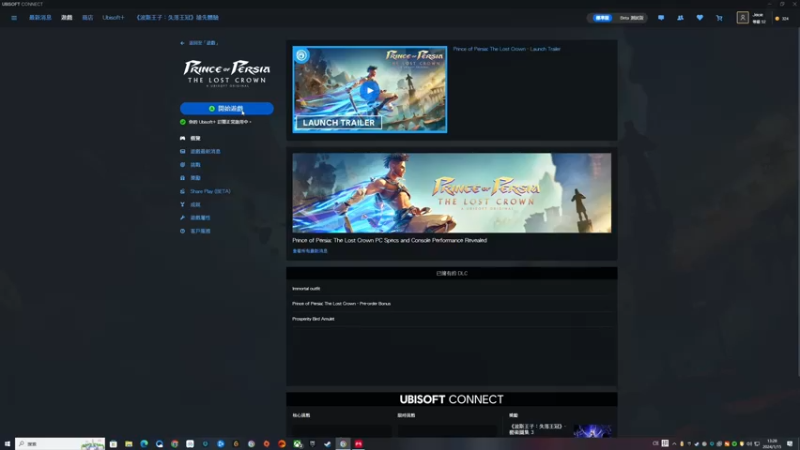The image size is (800, 450).
Task: Open the Windows Start menu
Action: click(x=7, y=444)
